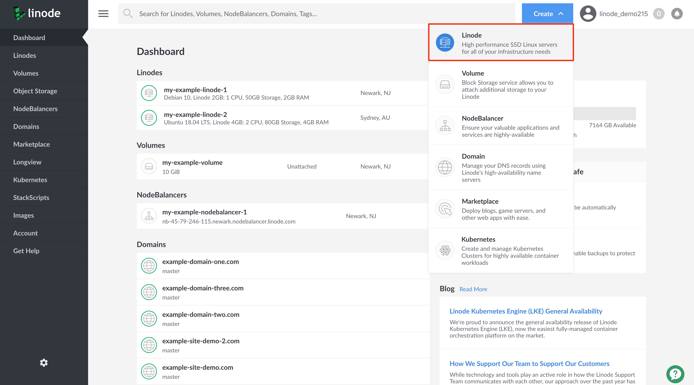694x385 pixels.
Task: Click the my-example-linode-1 server icon
Action: tap(149, 93)
